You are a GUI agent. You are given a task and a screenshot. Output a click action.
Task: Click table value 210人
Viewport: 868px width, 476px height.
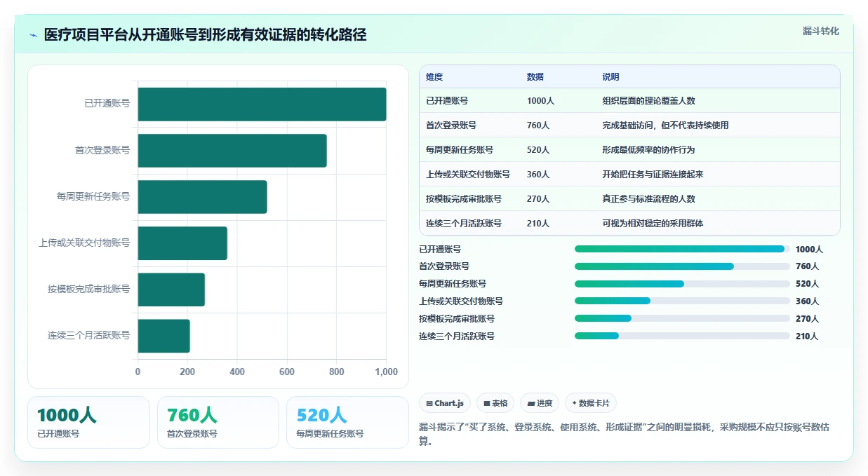tap(538, 224)
